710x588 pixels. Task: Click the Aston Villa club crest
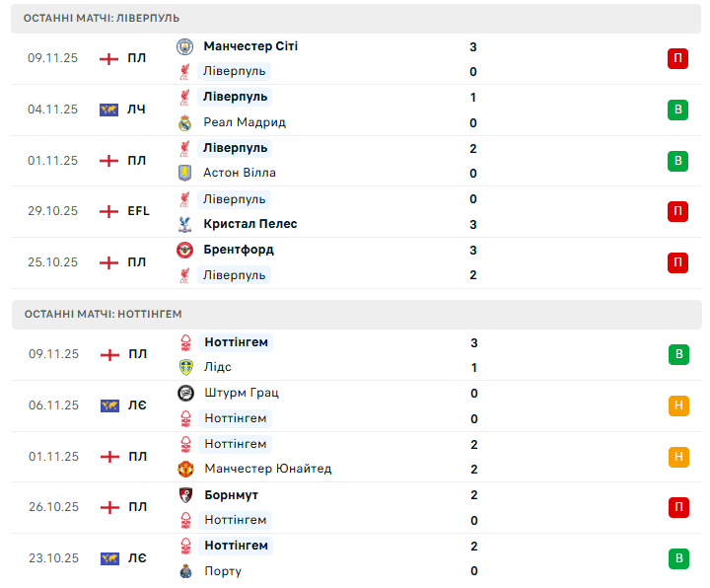[184, 173]
